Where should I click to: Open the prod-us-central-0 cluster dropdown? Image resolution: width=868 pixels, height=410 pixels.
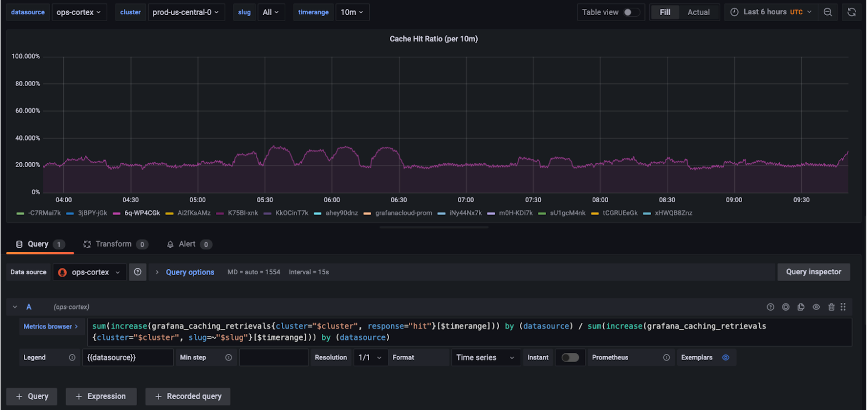pyautogui.click(x=186, y=12)
